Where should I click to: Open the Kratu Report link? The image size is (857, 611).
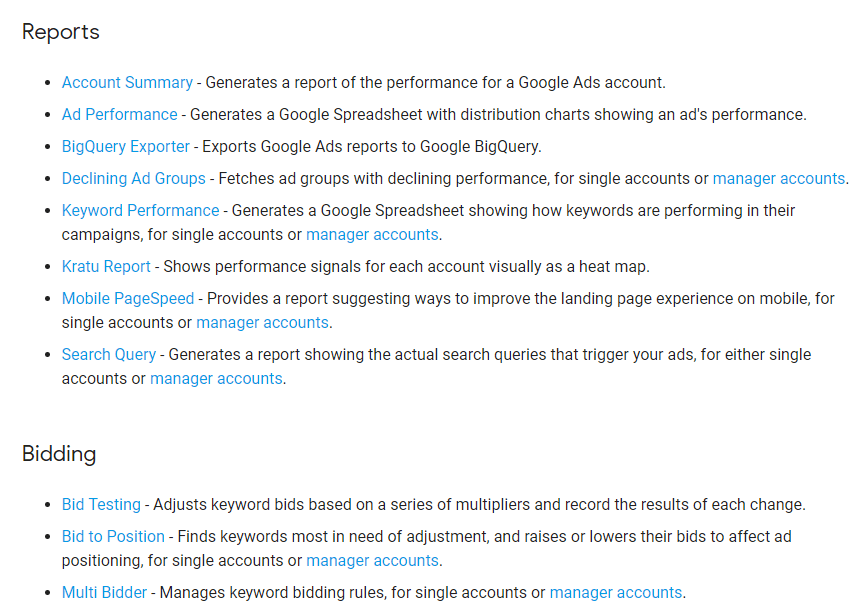click(106, 267)
